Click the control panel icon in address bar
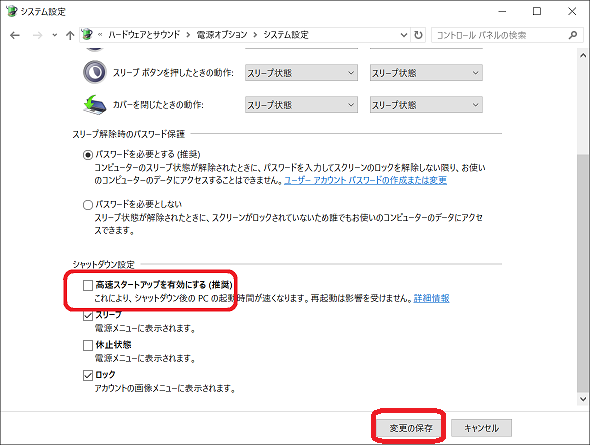This screenshot has height=445, width=590. (x=87, y=35)
